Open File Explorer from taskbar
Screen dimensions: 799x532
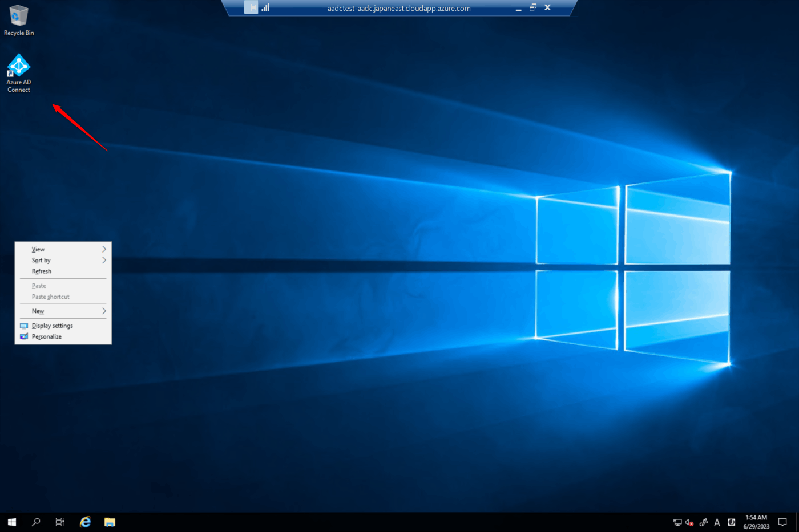tap(110, 522)
